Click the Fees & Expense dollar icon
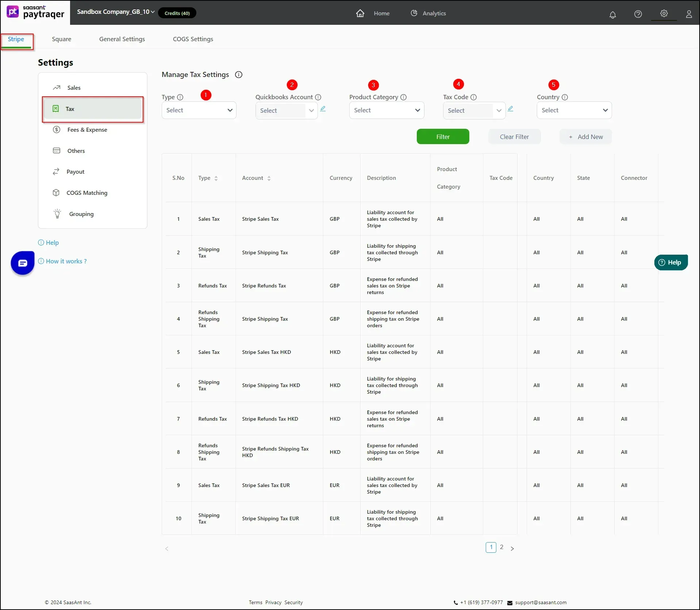This screenshot has width=700, height=610. tap(57, 130)
